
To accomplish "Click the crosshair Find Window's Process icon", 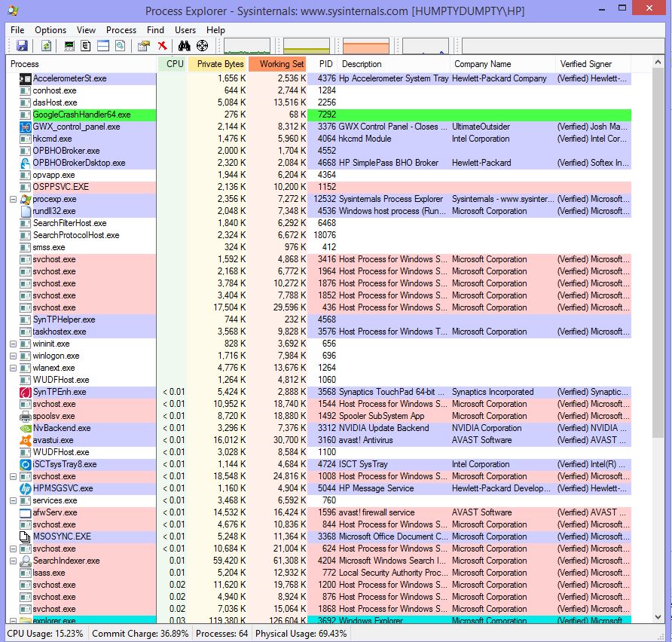I will (x=202, y=45).
